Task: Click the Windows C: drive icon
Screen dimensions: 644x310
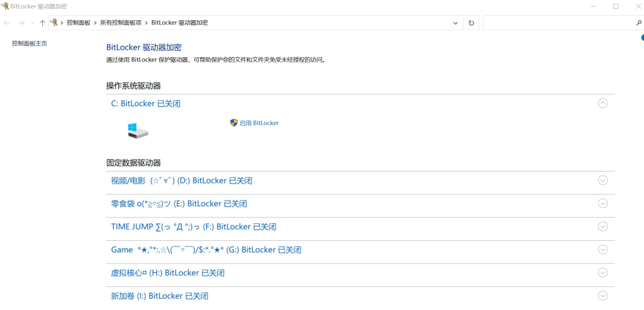Action: (x=137, y=131)
